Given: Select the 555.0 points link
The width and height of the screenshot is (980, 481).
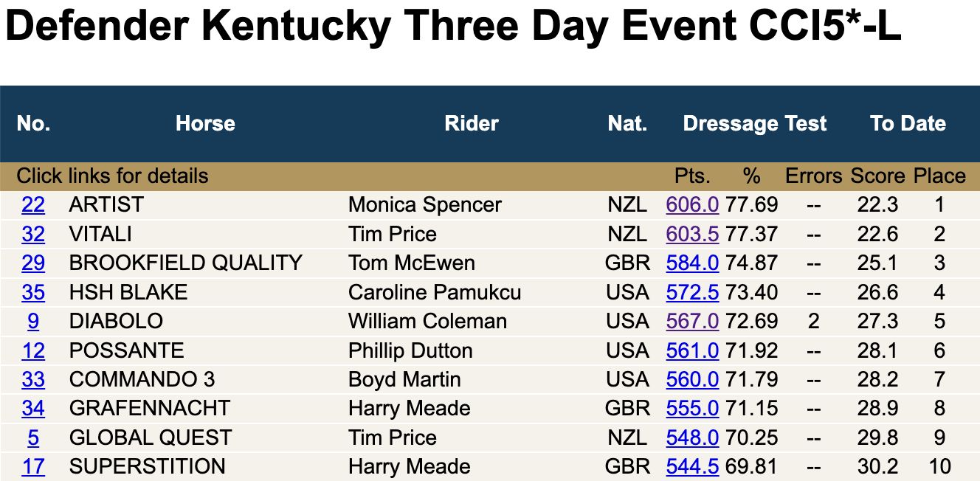Looking at the screenshot, I should tap(692, 409).
